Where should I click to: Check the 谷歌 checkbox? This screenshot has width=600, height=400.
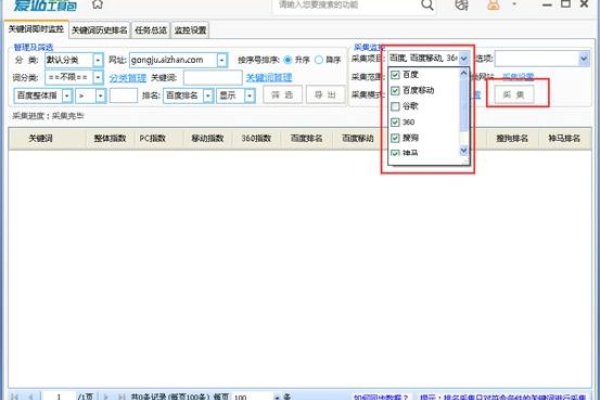pyautogui.click(x=395, y=106)
